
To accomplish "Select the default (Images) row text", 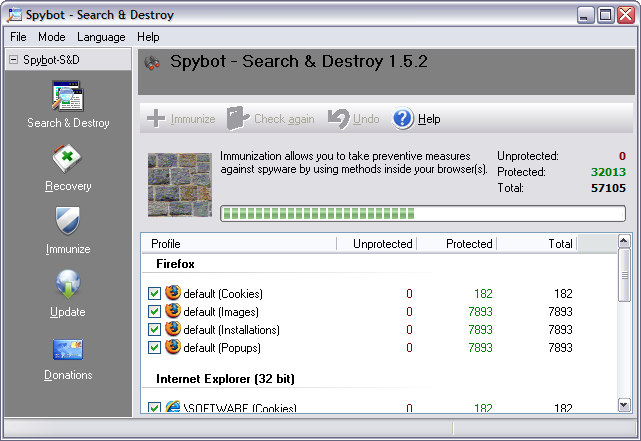I will (221, 312).
